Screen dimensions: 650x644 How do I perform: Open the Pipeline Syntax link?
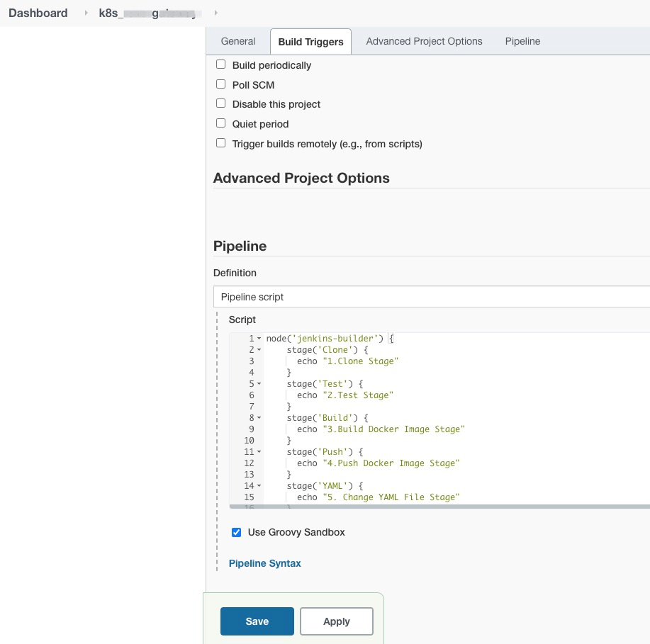coord(264,563)
